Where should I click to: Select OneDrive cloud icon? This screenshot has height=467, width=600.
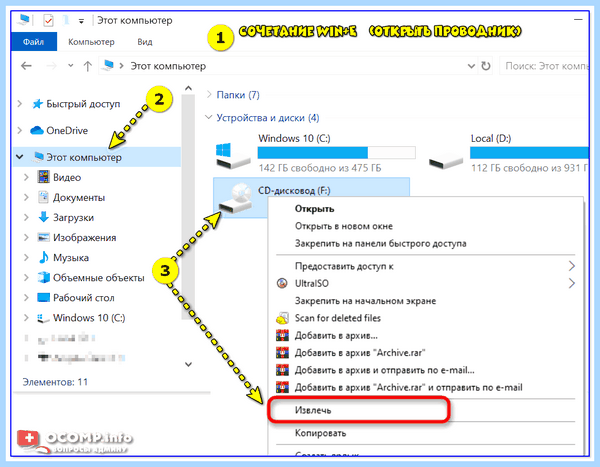coord(37,131)
